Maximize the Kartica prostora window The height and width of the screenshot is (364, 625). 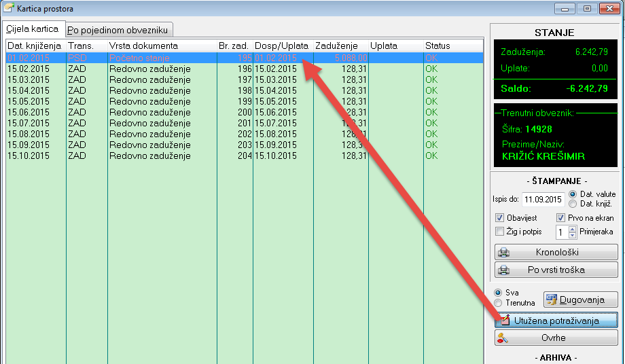coord(587,8)
